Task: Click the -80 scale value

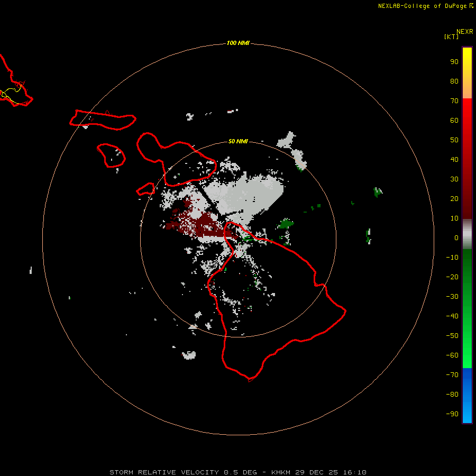Action: [x=452, y=395]
